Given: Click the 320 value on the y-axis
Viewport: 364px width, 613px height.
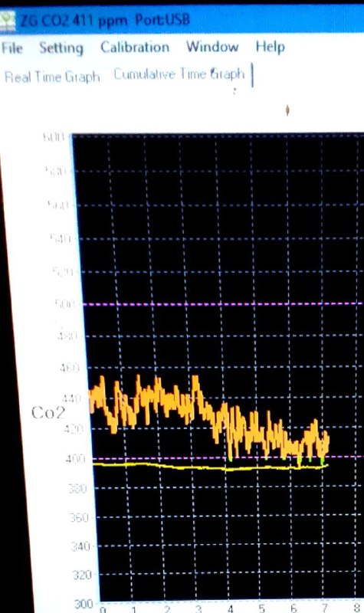Looking at the screenshot, I should click(82, 575).
